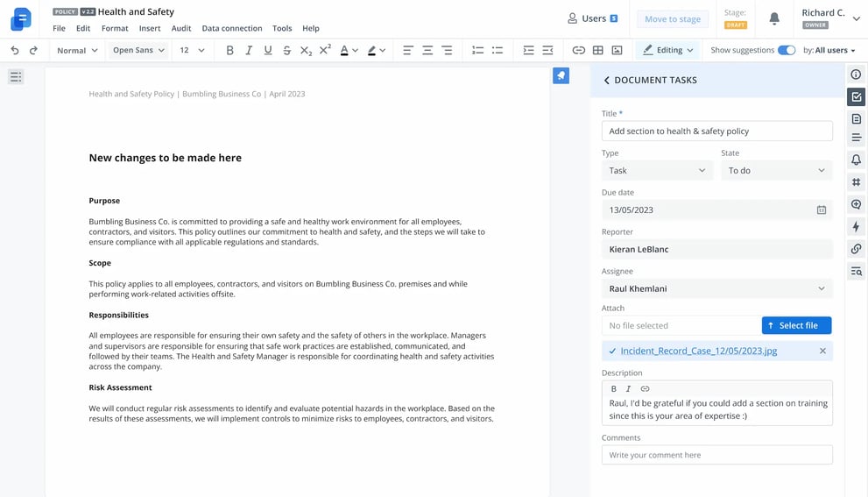Align text left
This screenshot has width=868, height=497.
[x=408, y=51]
